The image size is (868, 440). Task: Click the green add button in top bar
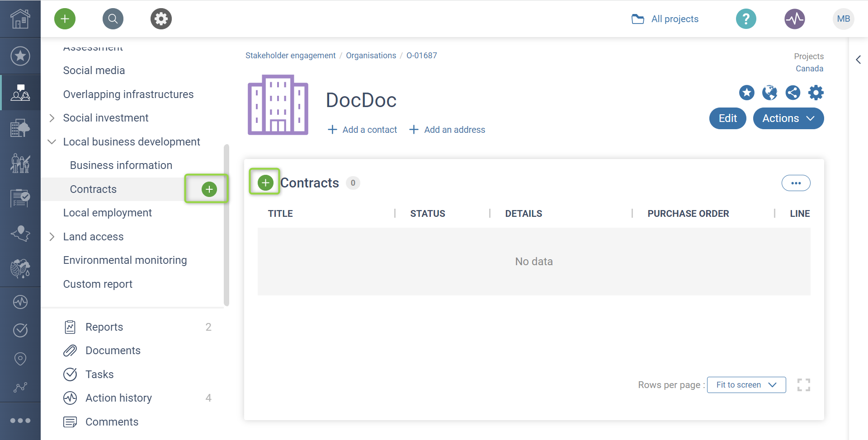click(65, 19)
